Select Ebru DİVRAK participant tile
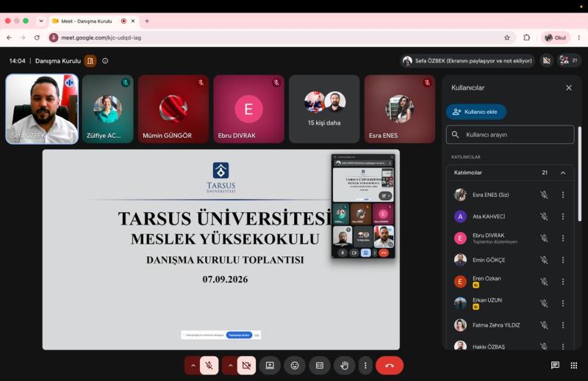Screen dimensions: 588x381 pyautogui.click(x=248, y=109)
